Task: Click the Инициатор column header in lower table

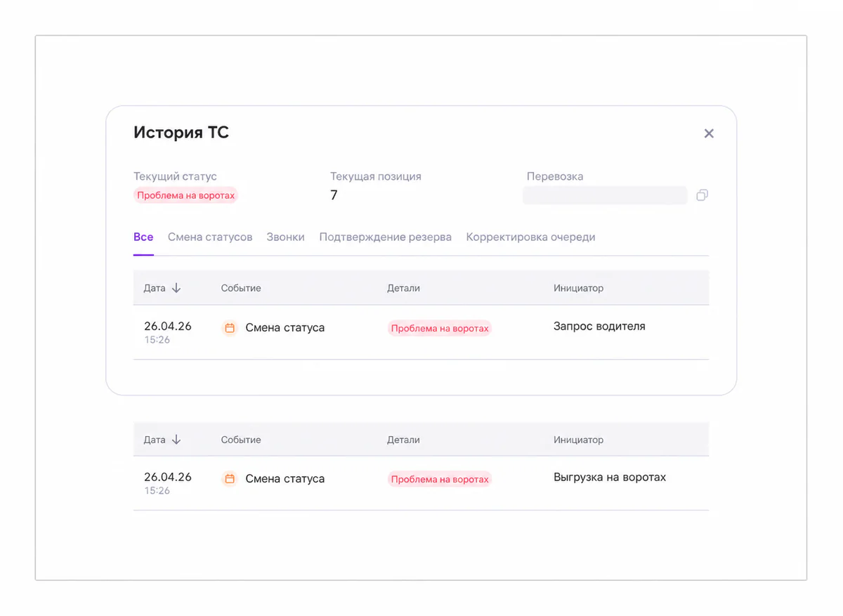Action: coord(578,440)
